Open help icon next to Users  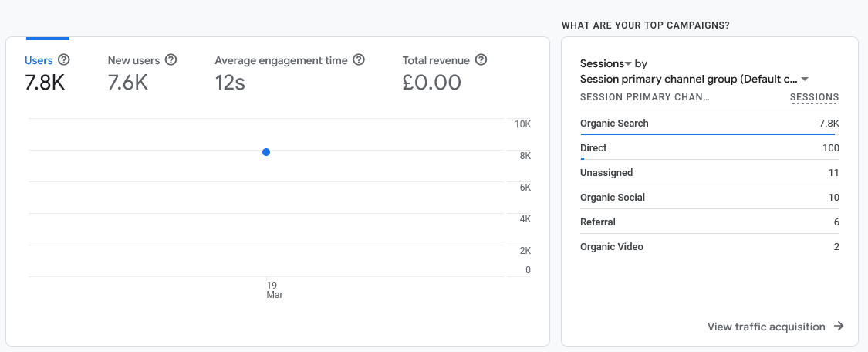64,59
